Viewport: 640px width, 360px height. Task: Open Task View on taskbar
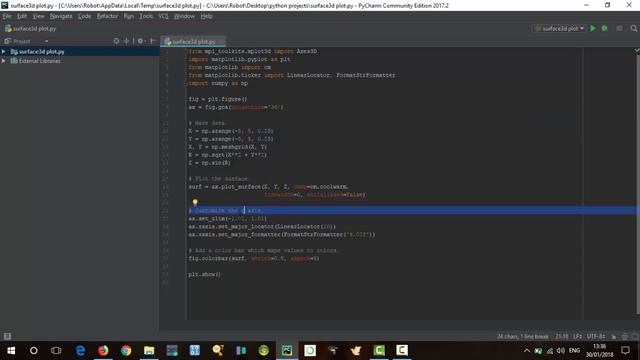coord(56,350)
